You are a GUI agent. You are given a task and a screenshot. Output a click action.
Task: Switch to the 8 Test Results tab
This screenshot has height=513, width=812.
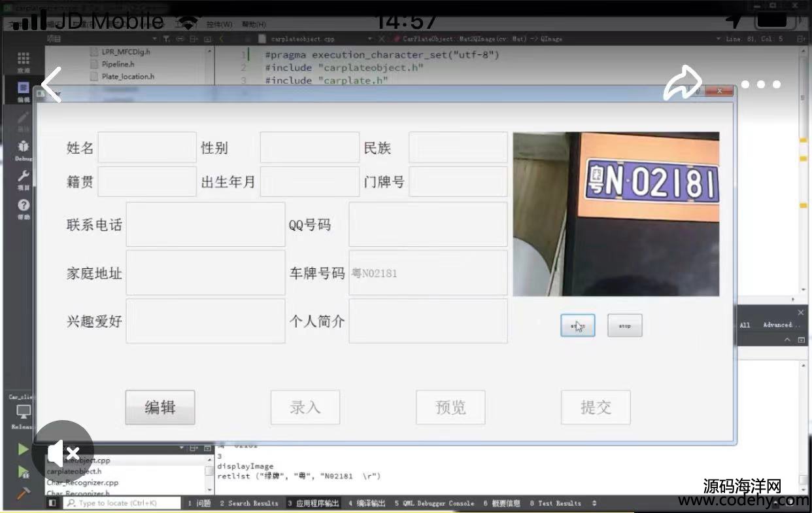[555, 503]
